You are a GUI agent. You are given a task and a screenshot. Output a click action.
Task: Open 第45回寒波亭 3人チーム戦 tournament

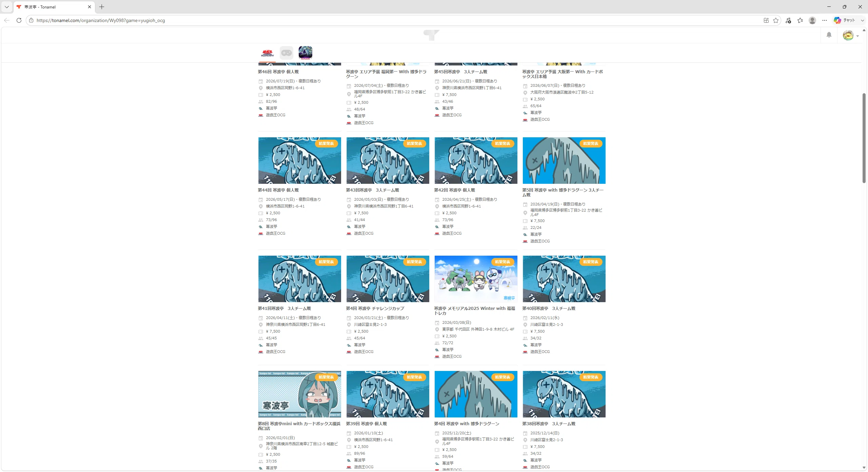pyautogui.click(x=460, y=72)
